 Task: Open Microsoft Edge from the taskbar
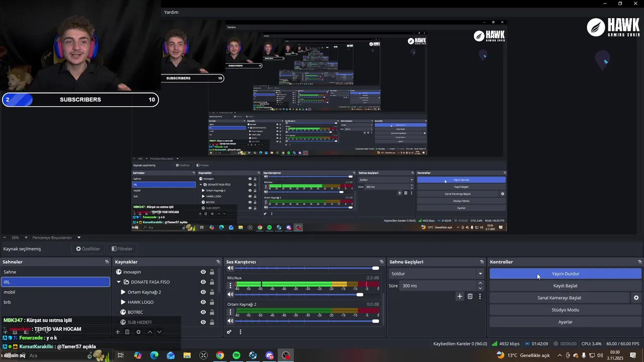(x=154, y=355)
